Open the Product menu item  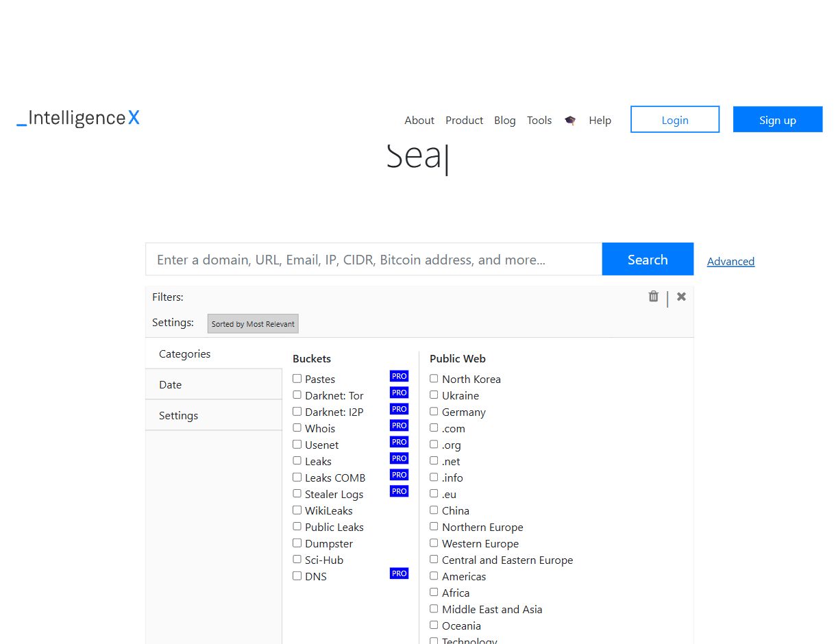[465, 120]
